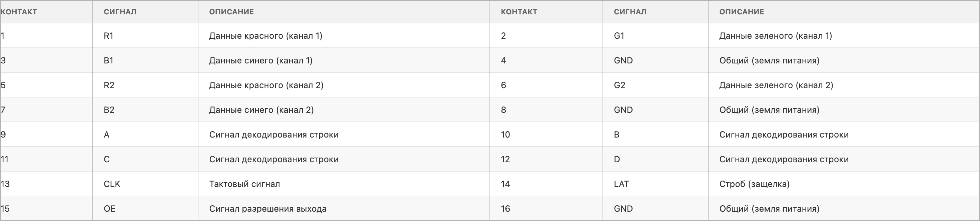Select the R2 signal cell
The image size is (980, 221).
tap(109, 85)
